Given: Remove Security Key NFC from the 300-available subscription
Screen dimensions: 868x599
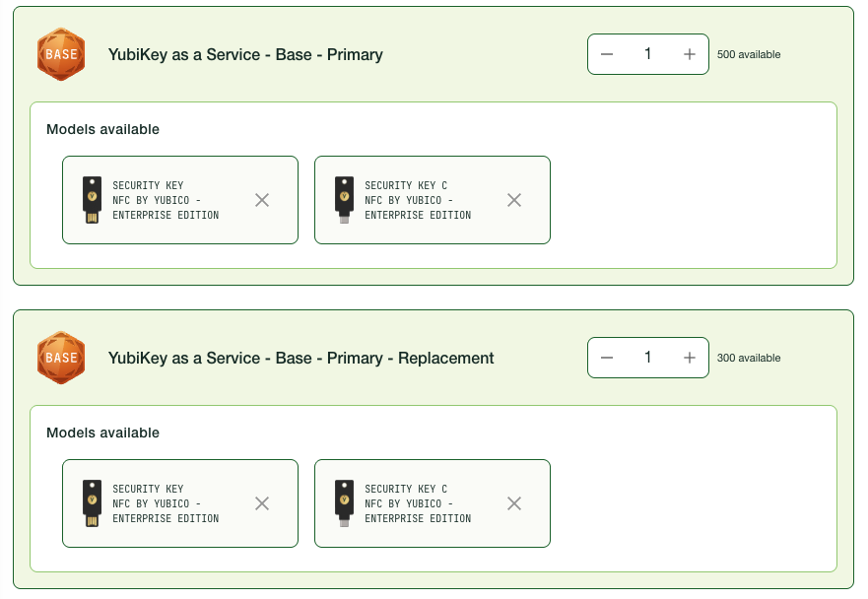Looking at the screenshot, I should pos(262,503).
